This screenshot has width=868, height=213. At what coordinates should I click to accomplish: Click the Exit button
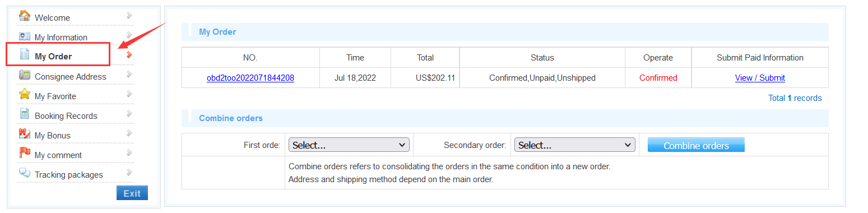pyautogui.click(x=132, y=193)
